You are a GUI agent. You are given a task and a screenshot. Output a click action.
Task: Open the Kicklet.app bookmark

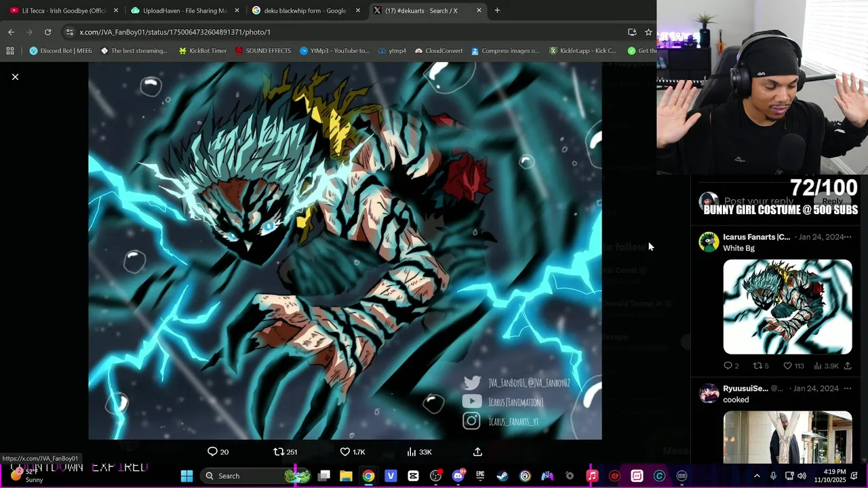(583, 51)
